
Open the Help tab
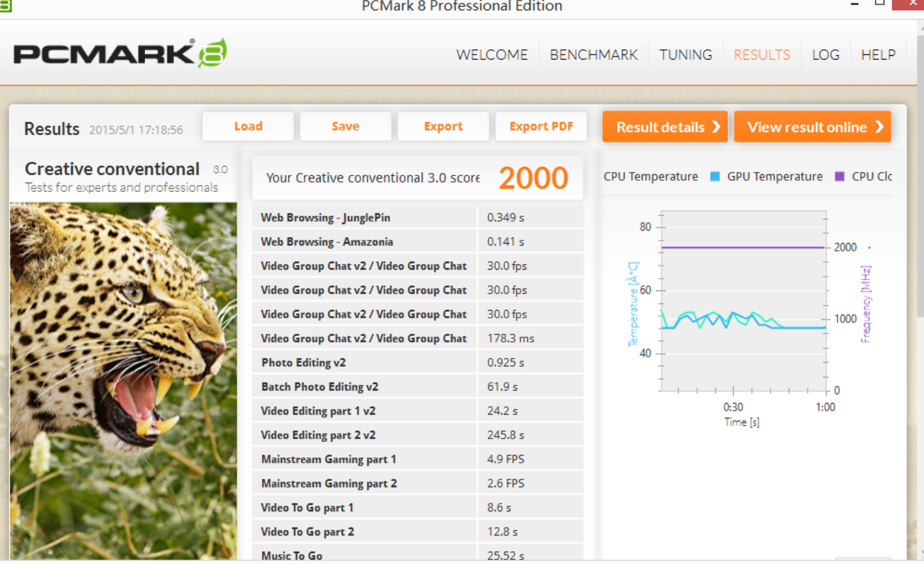878,55
